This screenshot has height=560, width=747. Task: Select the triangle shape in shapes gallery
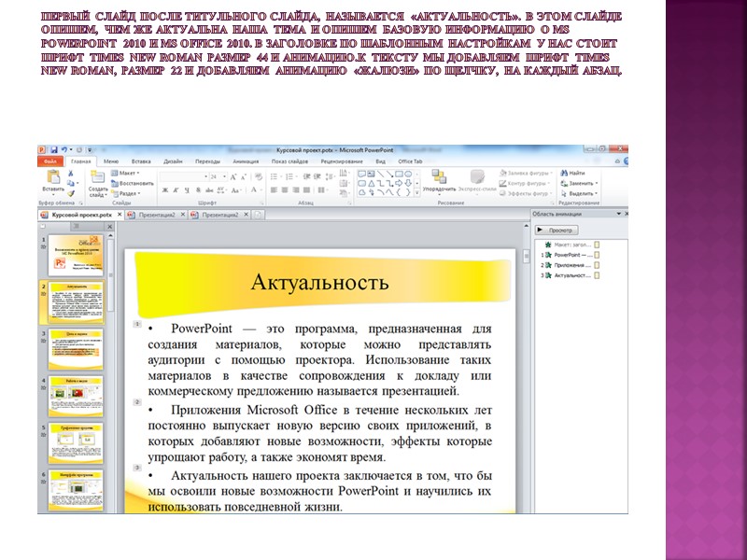[371, 183]
